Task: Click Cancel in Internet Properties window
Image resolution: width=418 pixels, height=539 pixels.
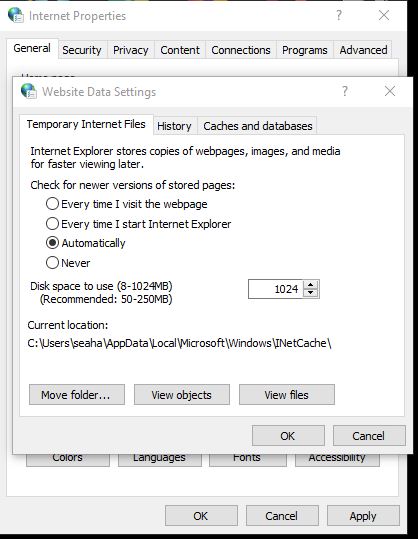Action: point(282,516)
